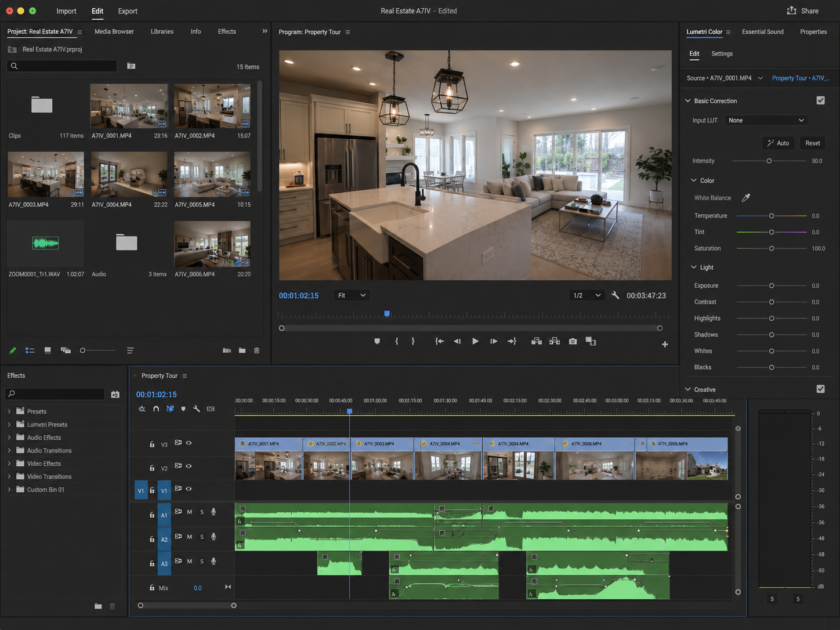Solo audio track A2
The width and height of the screenshot is (840, 630).
pyautogui.click(x=202, y=537)
